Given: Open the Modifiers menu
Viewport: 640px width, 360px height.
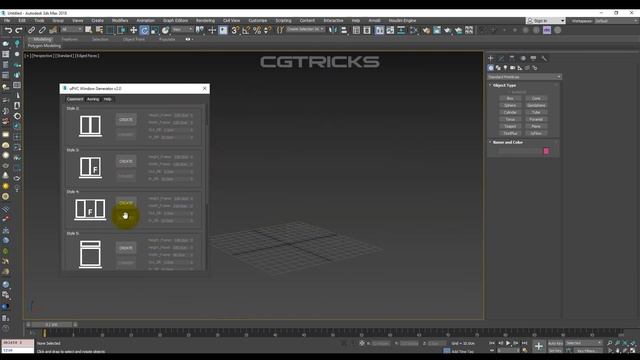Looking at the screenshot, I should (120, 20).
